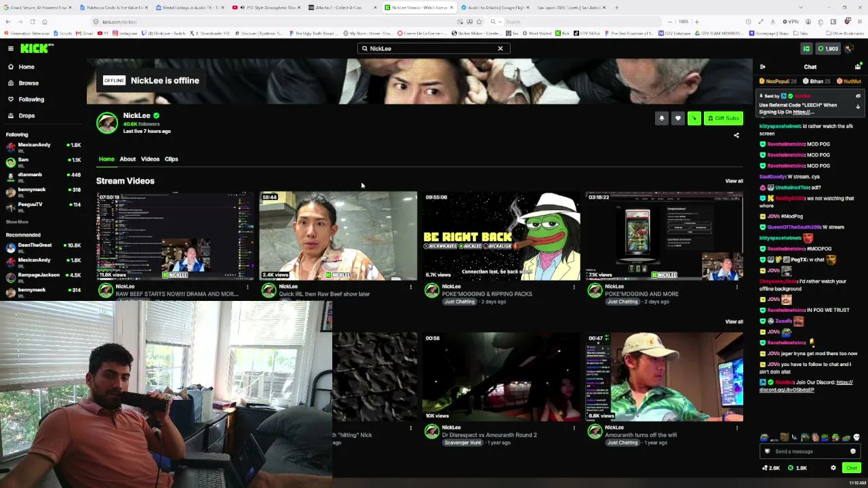Click Just Chatting category under RIPPING PACKS
This screenshot has height=488, width=868.
coord(459,302)
